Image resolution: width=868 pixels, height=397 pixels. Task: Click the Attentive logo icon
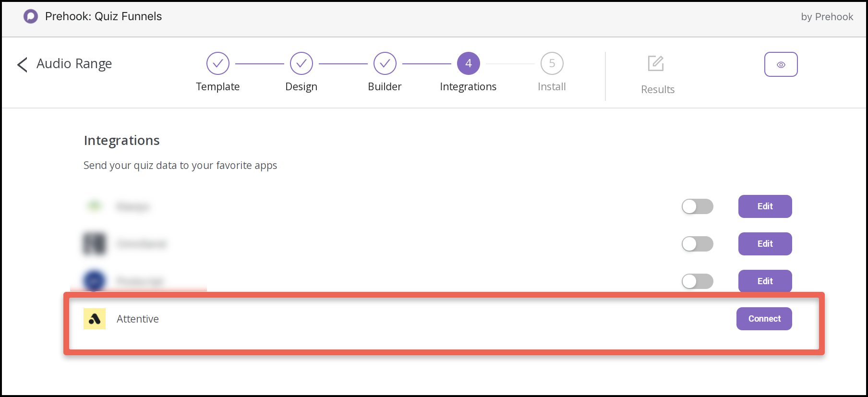click(95, 319)
